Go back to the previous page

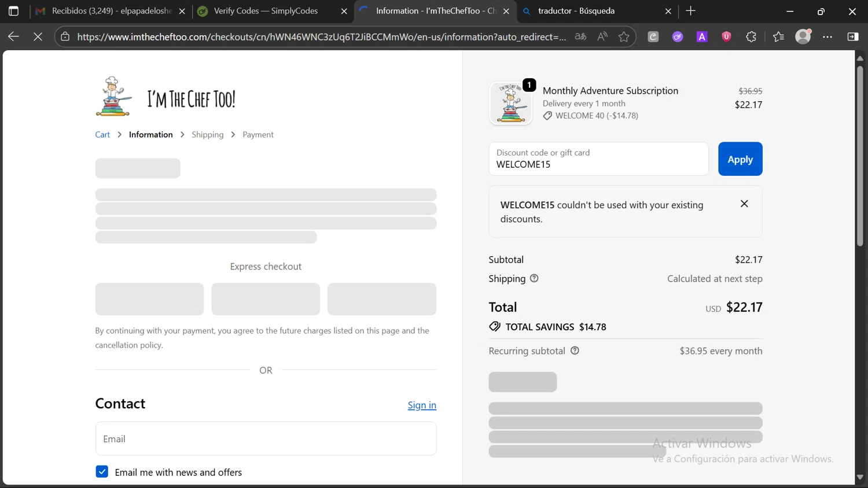[13, 36]
